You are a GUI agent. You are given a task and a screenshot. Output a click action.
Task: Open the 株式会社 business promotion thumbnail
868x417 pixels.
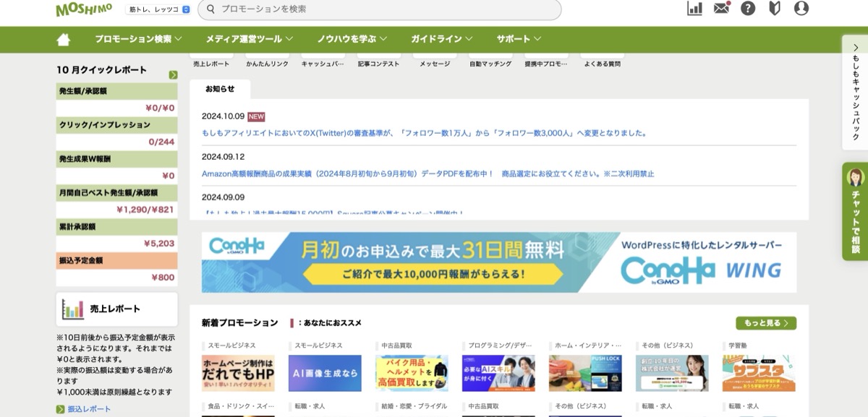click(672, 373)
